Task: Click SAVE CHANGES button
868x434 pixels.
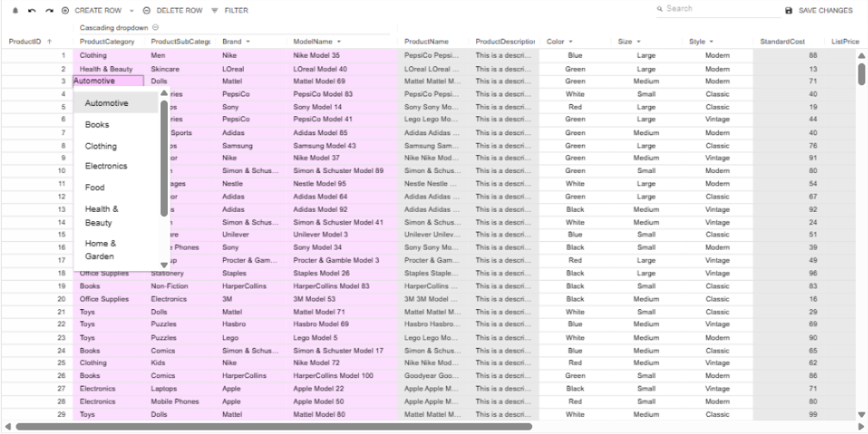Action: pyautogui.click(x=819, y=10)
